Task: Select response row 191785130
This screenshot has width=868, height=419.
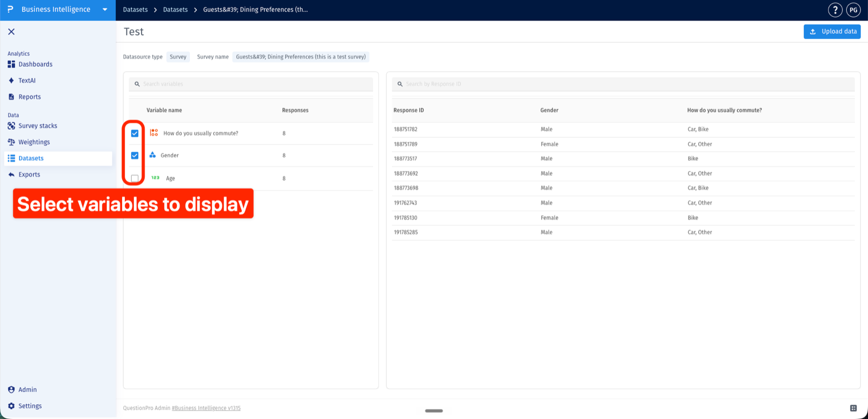Action: pos(623,218)
